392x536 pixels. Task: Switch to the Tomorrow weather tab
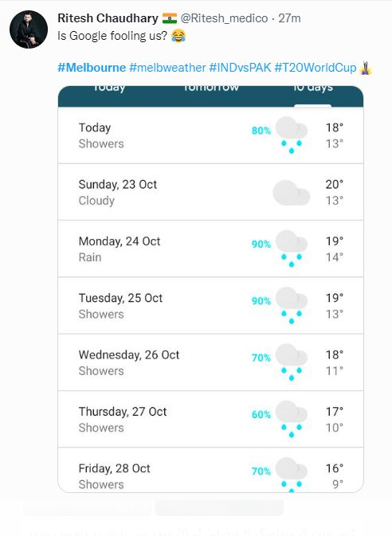pyautogui.click(x=211, y=88)
